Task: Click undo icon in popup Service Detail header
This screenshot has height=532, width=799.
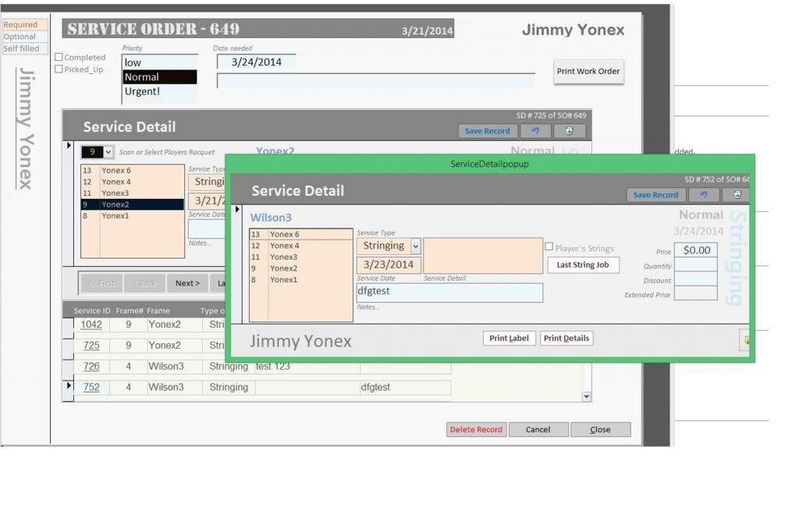Action: [x=704, y=195]
